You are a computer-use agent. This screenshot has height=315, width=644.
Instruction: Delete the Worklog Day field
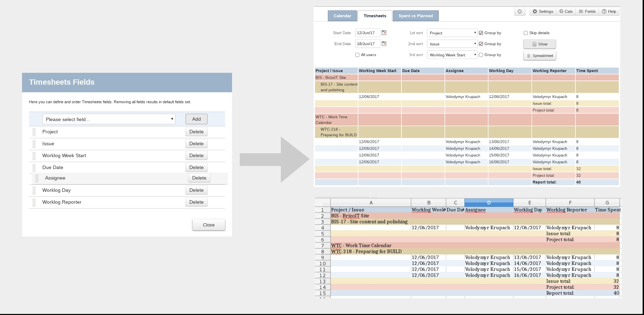coord(196,190)
